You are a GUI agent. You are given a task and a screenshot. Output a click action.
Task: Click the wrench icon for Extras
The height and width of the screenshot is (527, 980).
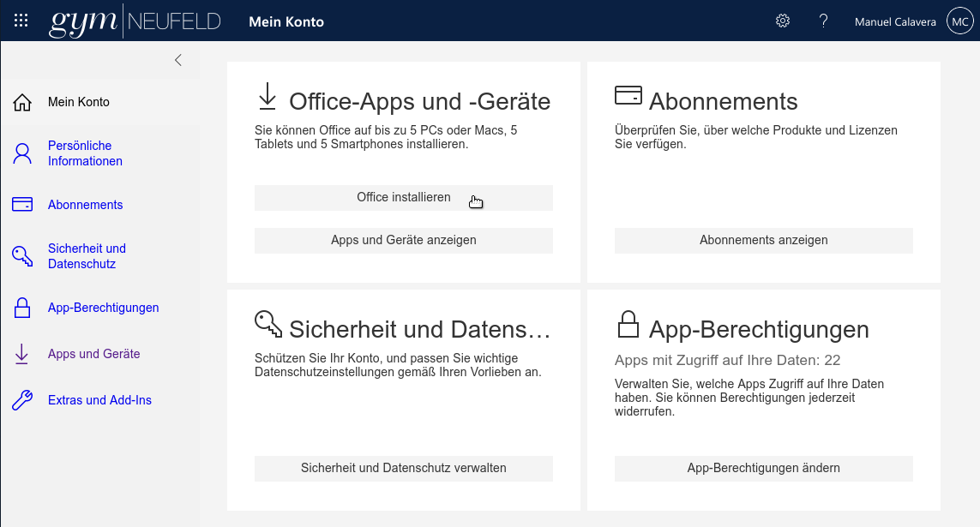[22, 400]
